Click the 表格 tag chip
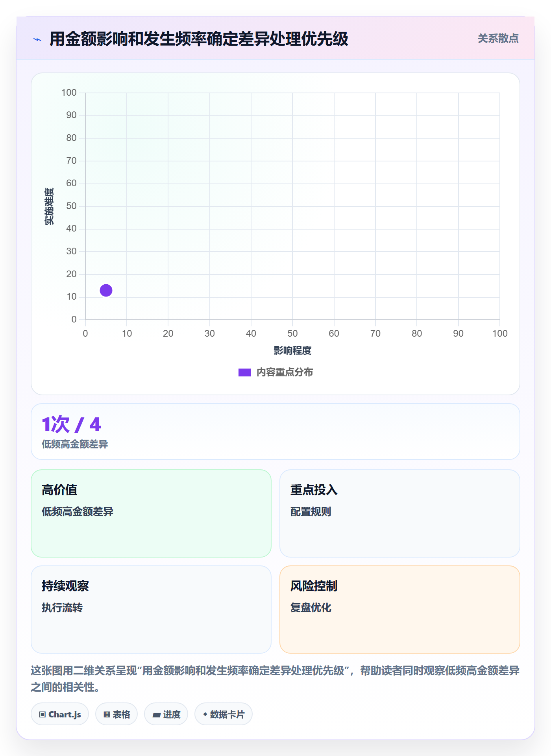The height and width of the screenshot is (756, 551). click(x=116, y=714)
